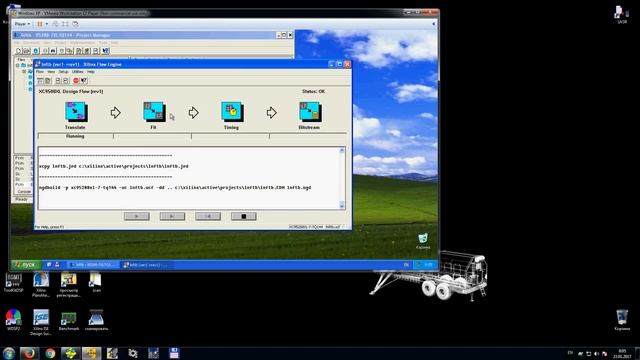Click the step forward button below the log

(x=172, y=216)
